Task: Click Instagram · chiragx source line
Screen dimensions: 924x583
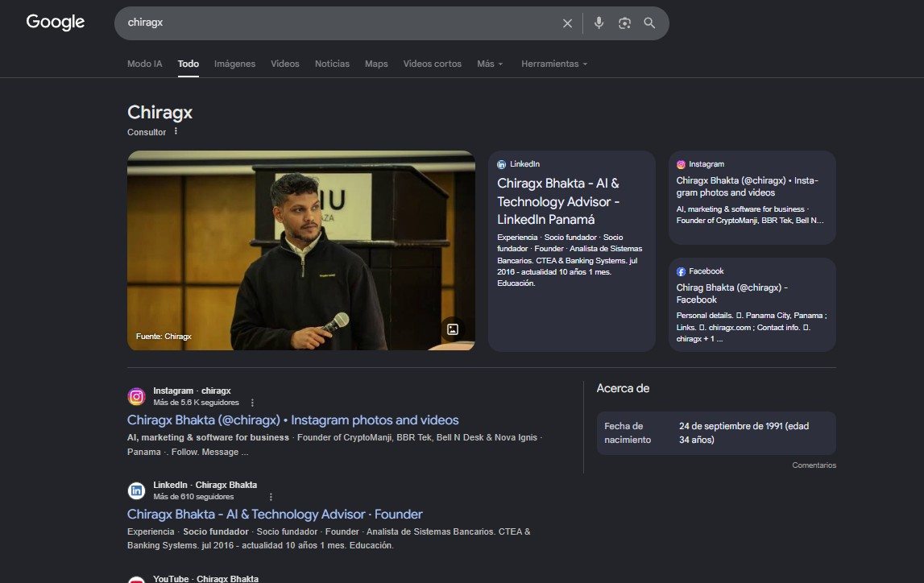Action: (x=192, y=391)
